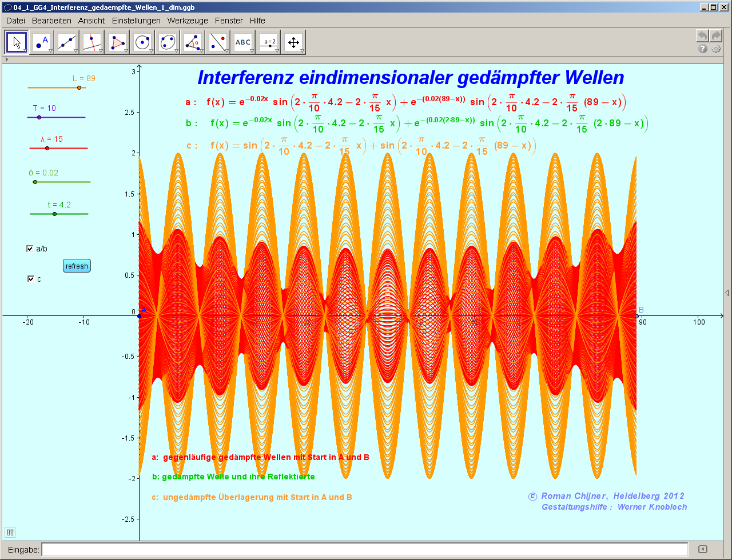Activate the Move Graphics View tool

(293, 42)
